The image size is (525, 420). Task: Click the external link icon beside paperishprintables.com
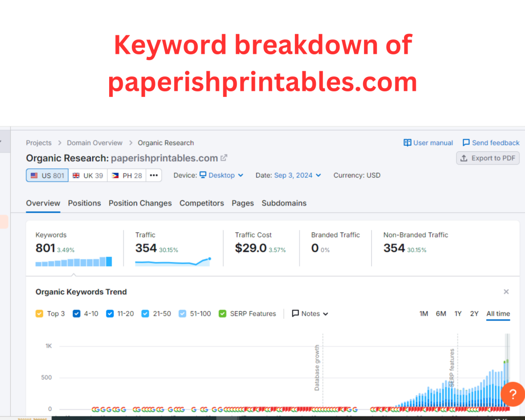tap(224, 158)
